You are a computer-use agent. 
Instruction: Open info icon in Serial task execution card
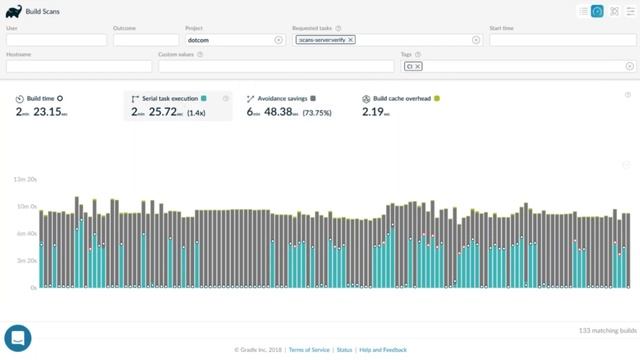pos(226,98)
